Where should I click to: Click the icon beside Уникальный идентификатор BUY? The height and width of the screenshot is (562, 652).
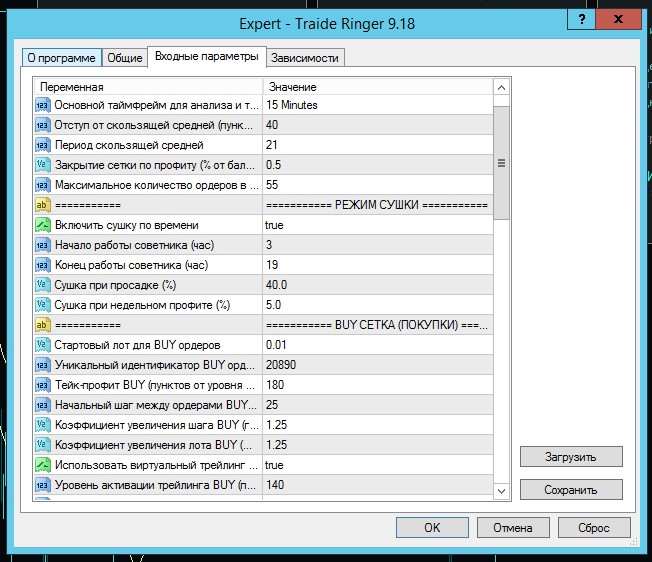(x=42, y=365)
